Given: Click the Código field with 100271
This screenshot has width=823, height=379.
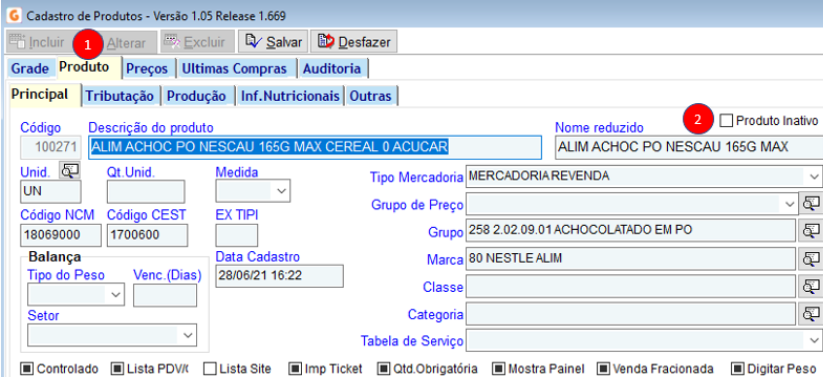Looking at the screenshot, I should pos(51,148).
